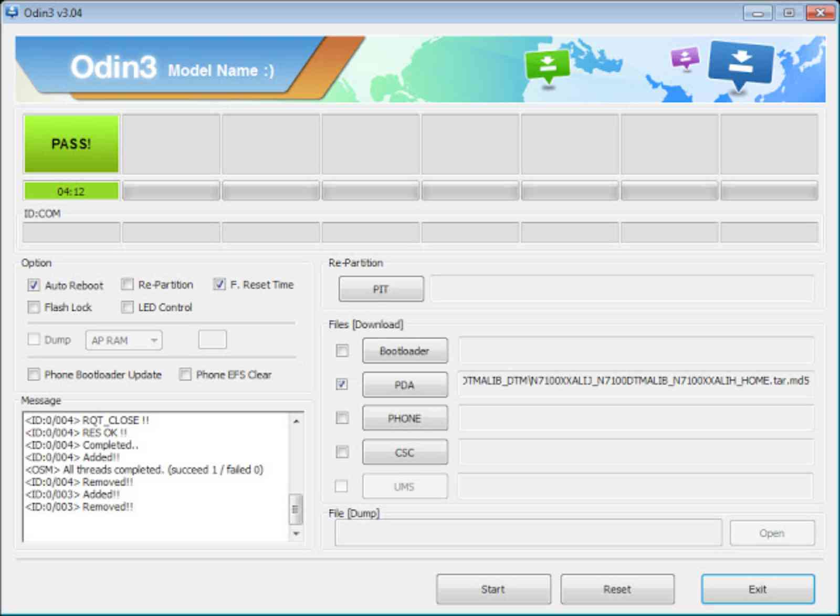Enable the Re-Partition checkbox
This screenshot has height=616, width=840.
click(x=127, y=285)
